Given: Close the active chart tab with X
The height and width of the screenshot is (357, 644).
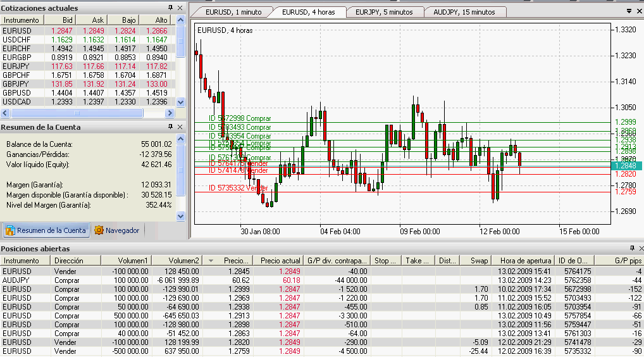Looking at the screenshot, I should coord(639,11).
